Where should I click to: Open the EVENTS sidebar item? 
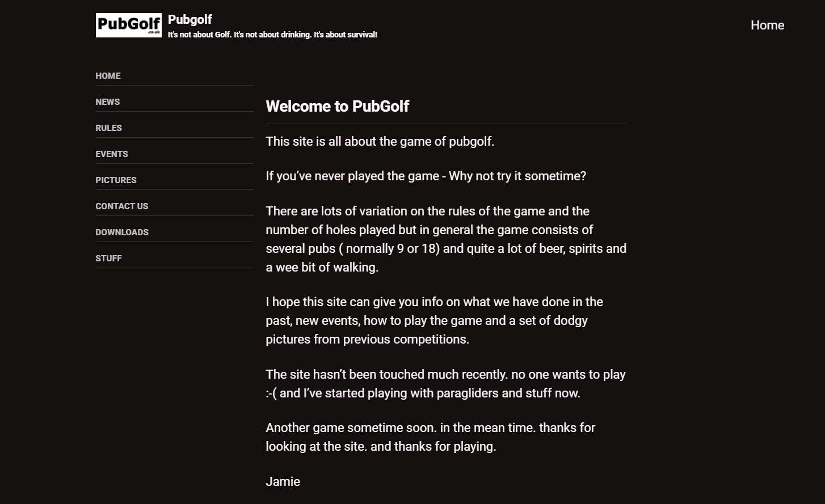pyautogui.click(x=112, y=154)
